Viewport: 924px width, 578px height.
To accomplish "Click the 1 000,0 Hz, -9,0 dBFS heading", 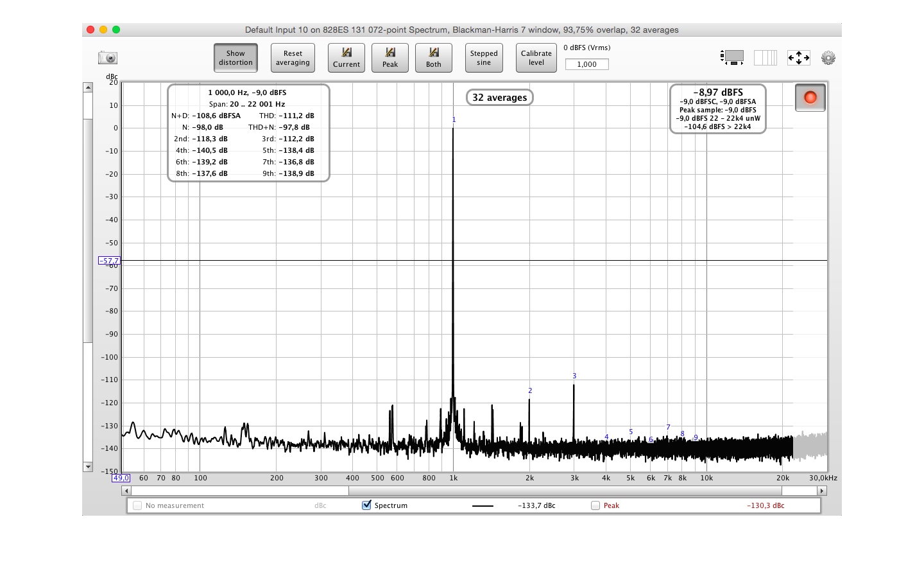I will coord(247,92).
